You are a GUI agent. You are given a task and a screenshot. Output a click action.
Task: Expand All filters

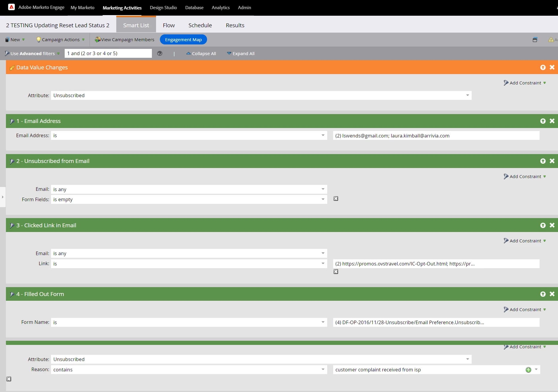241,54
